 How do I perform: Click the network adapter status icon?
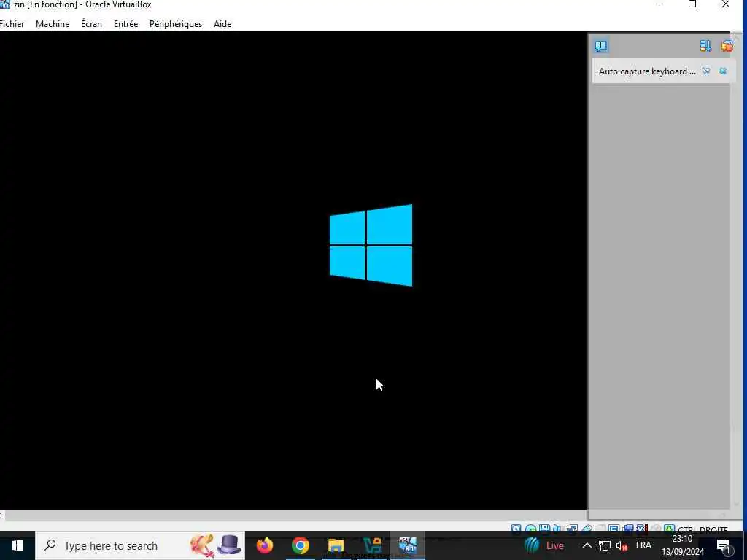(x=572, y=528)
